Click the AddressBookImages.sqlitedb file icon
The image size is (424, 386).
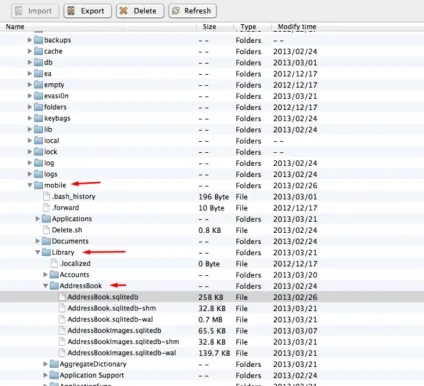click(62, 330)
